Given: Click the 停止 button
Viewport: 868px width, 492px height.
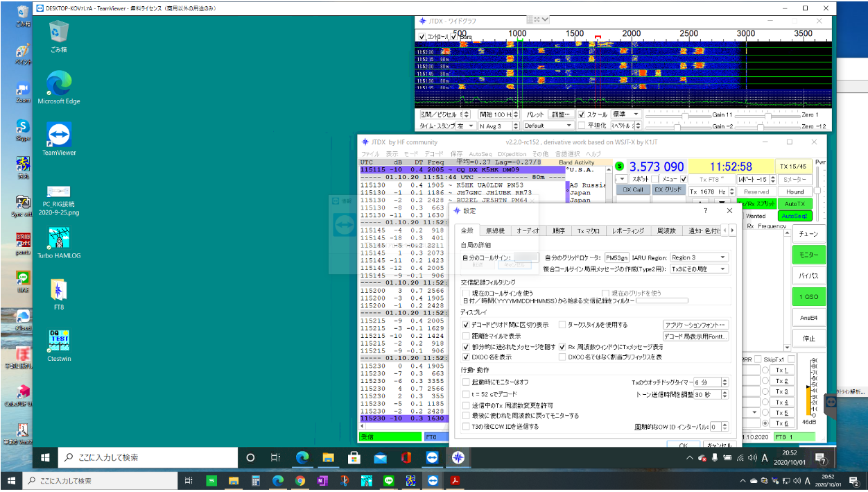Looking at the screenshot, I should tap(808, 339).
